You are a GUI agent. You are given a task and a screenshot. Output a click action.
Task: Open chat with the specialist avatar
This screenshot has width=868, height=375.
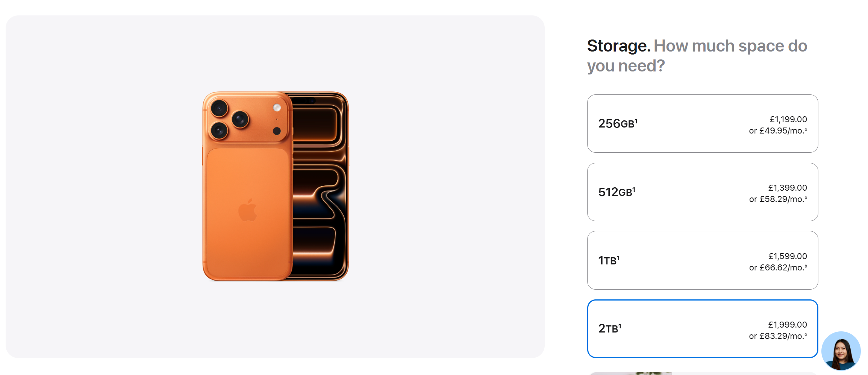[x=841, y=351]
